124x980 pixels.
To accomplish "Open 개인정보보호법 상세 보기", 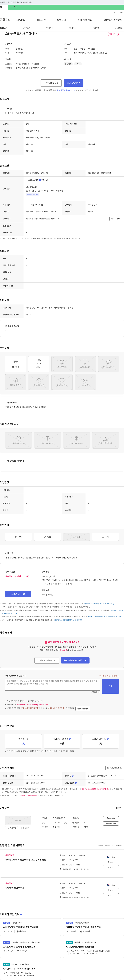I will pos(47,660).
